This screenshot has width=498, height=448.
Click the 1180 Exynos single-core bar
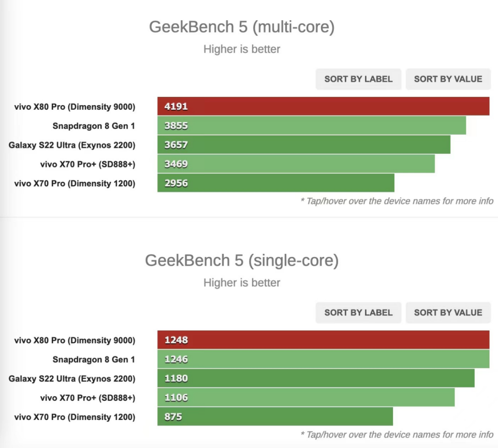tap(316, 378)
